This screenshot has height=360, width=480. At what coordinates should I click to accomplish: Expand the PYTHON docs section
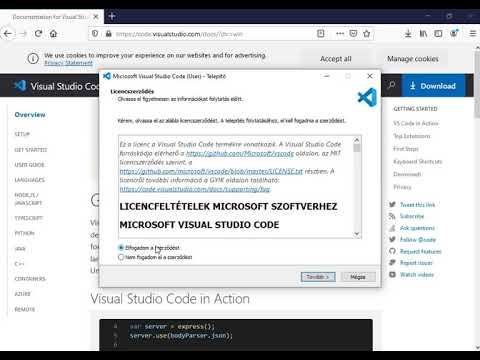(x=24, y=233)
